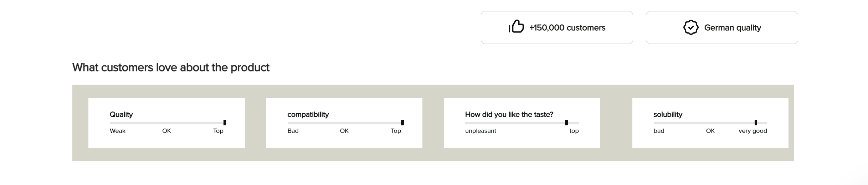Click the 'Top' label under Quality slider

point(218,131)
